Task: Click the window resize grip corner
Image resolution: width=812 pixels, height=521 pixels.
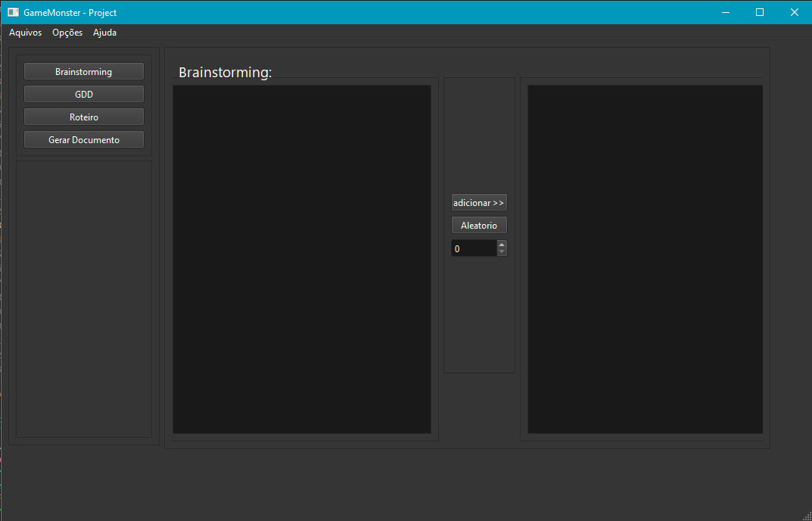Action: [807, 516]
